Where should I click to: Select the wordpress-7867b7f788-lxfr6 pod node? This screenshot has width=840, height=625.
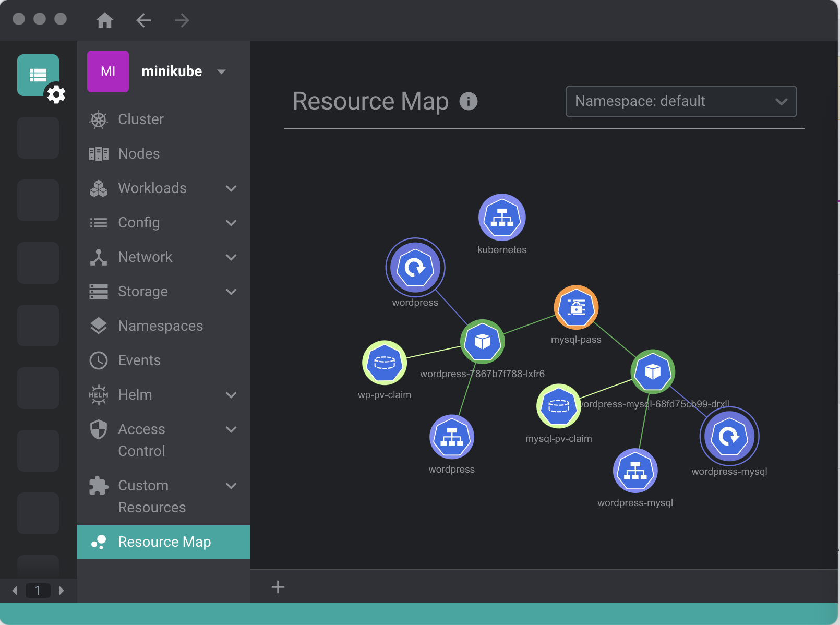coord(483,342)
